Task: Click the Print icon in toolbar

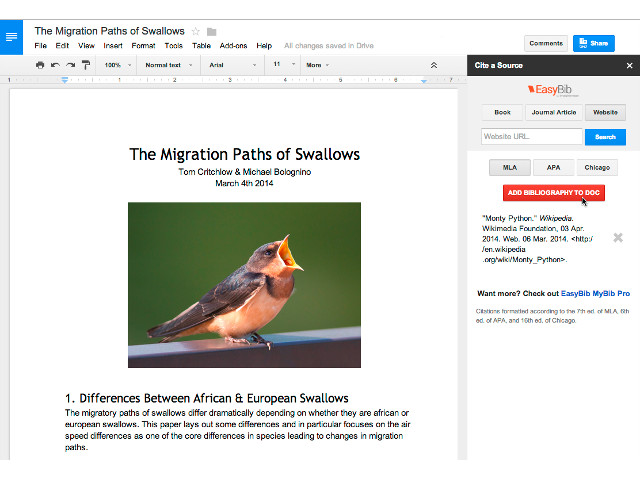Action: (x=40, y=65)
